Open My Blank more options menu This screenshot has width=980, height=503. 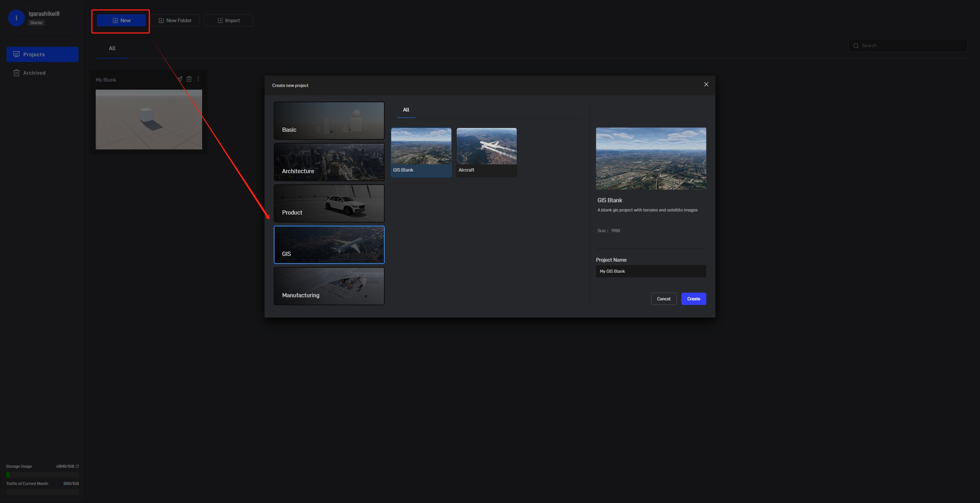[198, 79]
